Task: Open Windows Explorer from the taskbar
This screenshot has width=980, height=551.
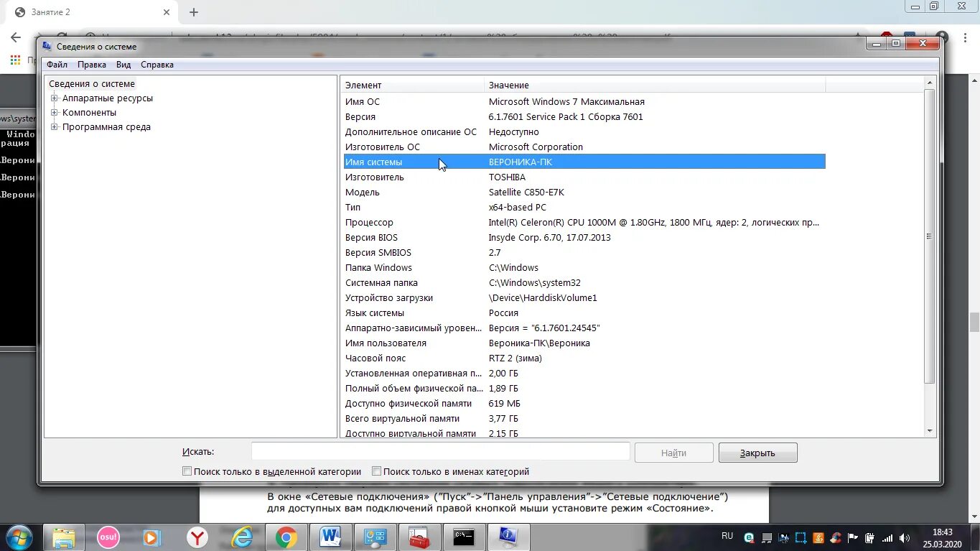Action: [64, 537]
